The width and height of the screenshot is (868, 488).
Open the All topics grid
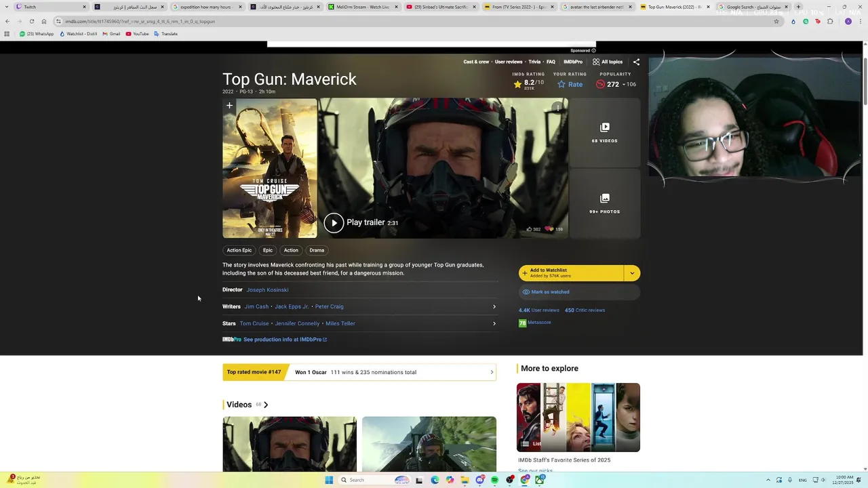coord(607,62)
